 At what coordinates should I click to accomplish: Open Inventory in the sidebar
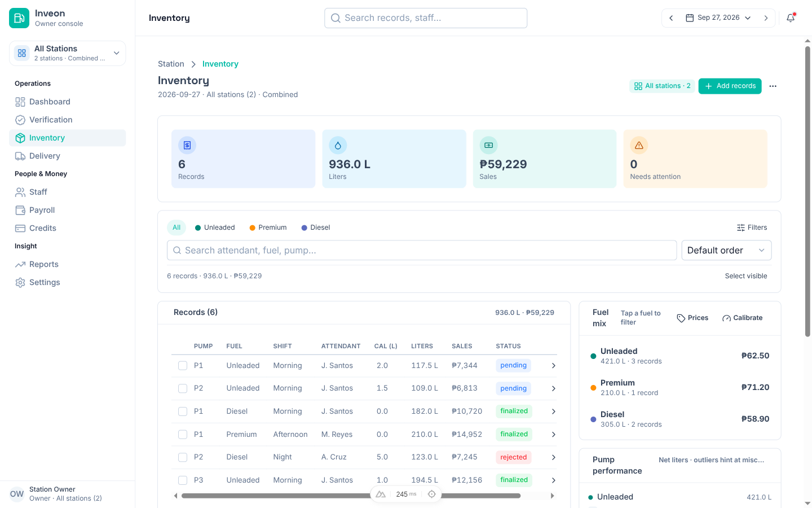click(x=68, y=138)
